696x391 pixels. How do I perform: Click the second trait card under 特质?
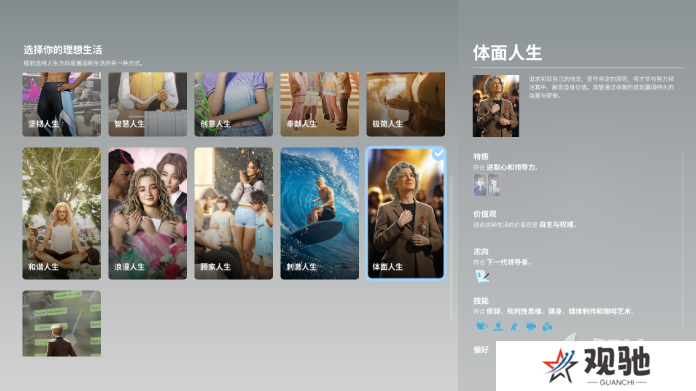click(494, 185)
